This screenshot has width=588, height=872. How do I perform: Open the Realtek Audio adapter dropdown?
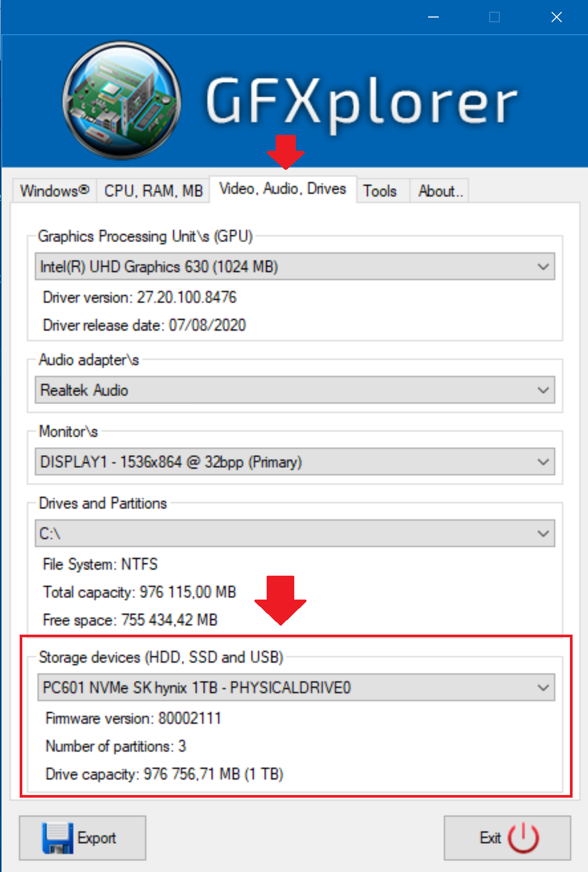pyautogui.click(x=295, y=390)
